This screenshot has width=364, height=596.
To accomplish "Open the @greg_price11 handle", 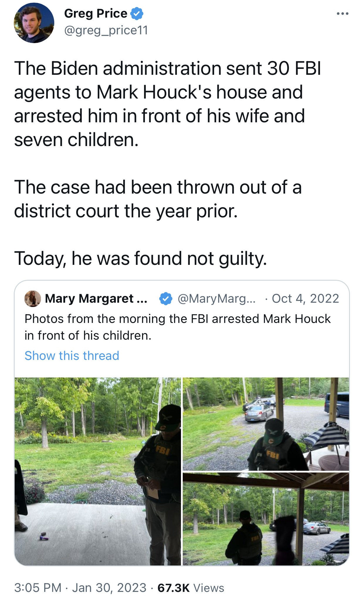I will [106, 30].
